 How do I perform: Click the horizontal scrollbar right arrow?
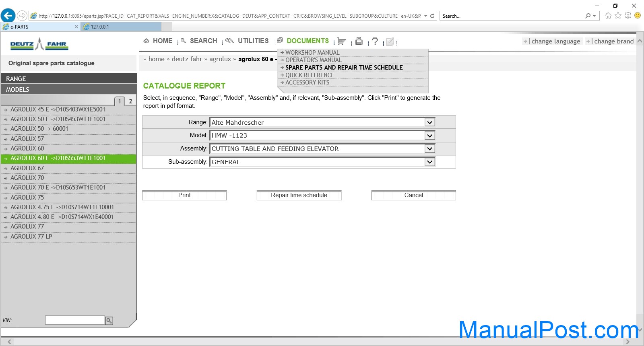[x=627, y=342]
